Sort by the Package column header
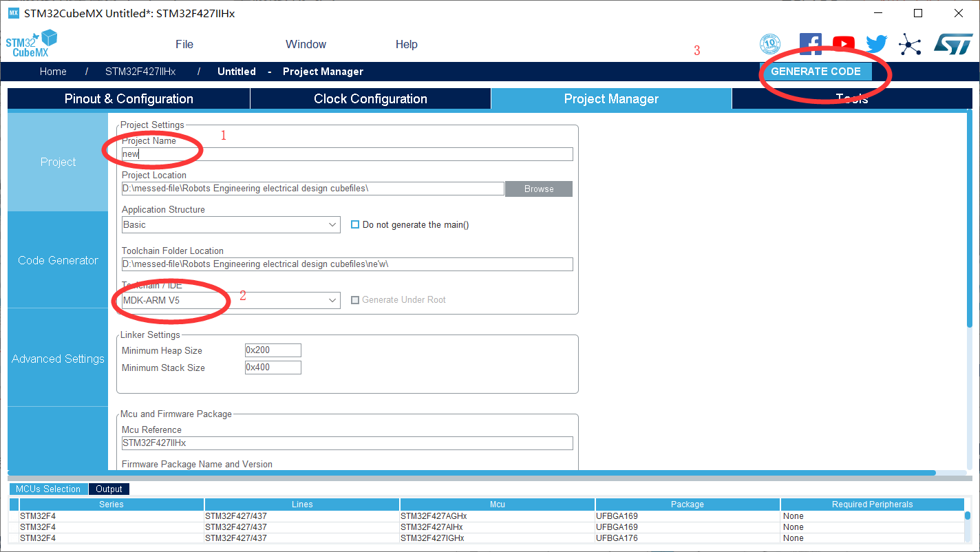Image resolution: width=980 pixels, height=552 pixels. 688,505
